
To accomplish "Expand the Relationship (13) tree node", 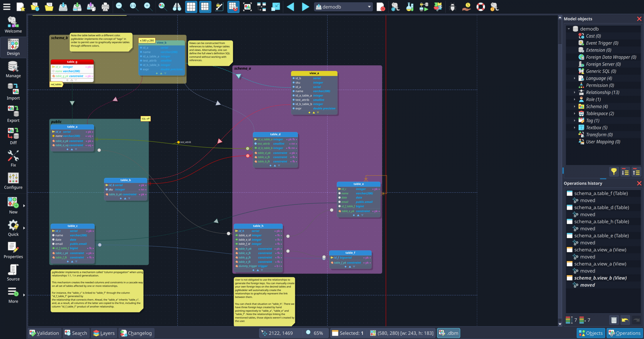I will 575,92.
